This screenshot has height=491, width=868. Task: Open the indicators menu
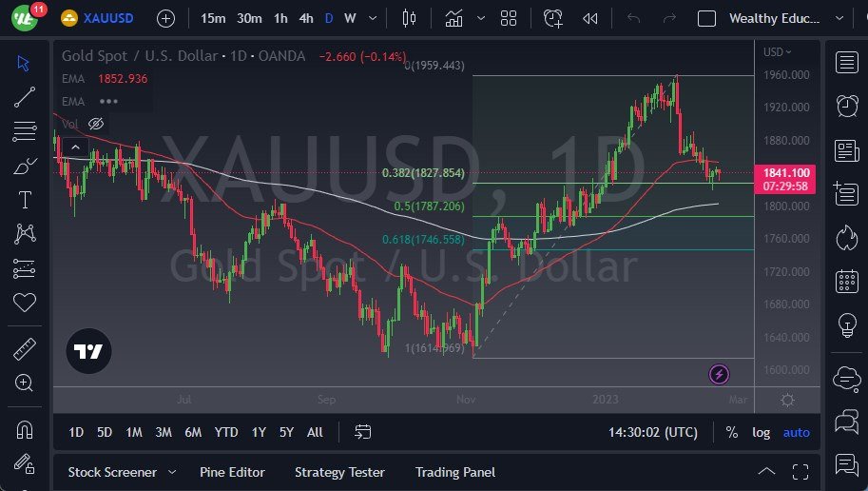coord(453,18)
